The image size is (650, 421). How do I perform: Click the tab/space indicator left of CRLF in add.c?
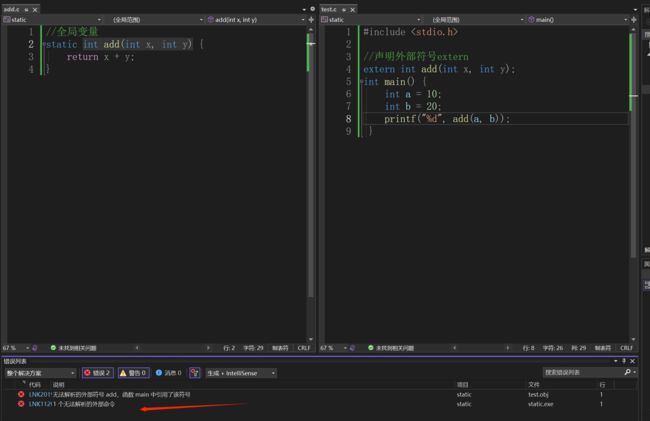(x=280, y=348)
